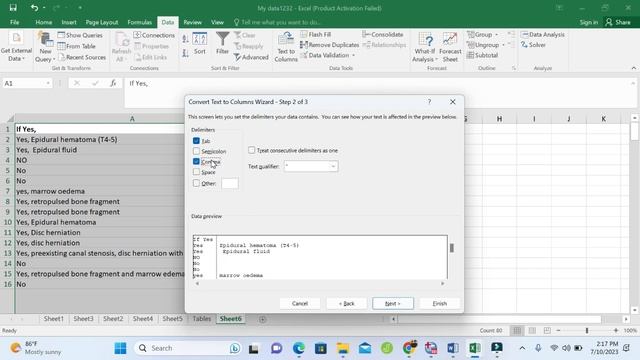Image resolution: width=640 pixels, height=360 pixels.
Task: Open What-If Analysis
Action: pyautogui.click(x=424, y=47)
